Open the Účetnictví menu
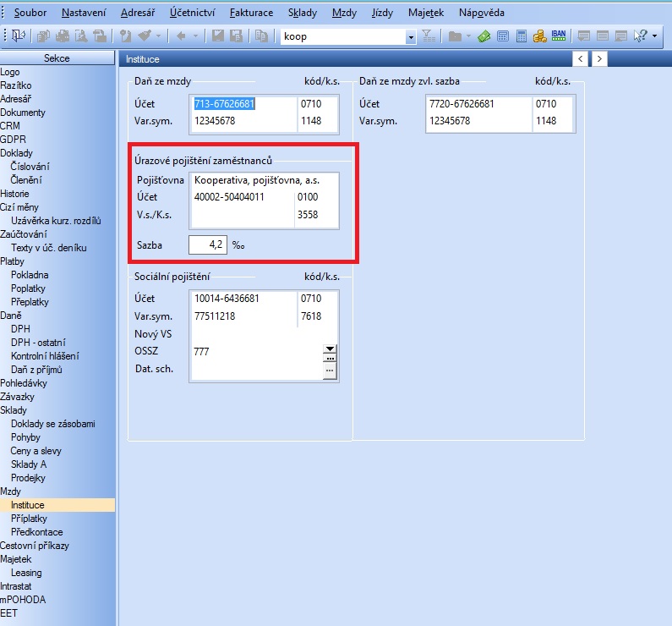 192,14
